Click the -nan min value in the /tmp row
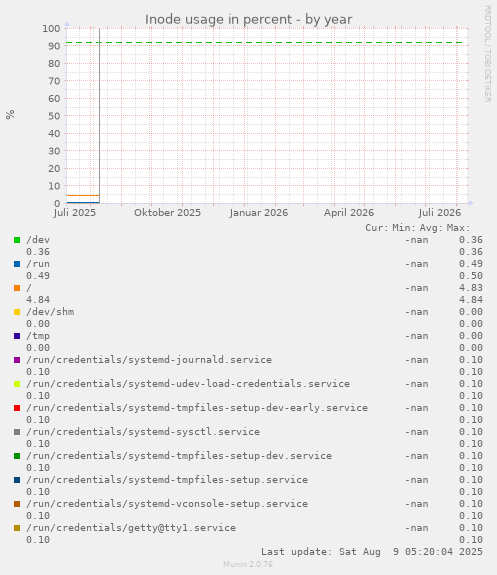The width and height of the screenshot is (497, 575). [x=417, y=336]
